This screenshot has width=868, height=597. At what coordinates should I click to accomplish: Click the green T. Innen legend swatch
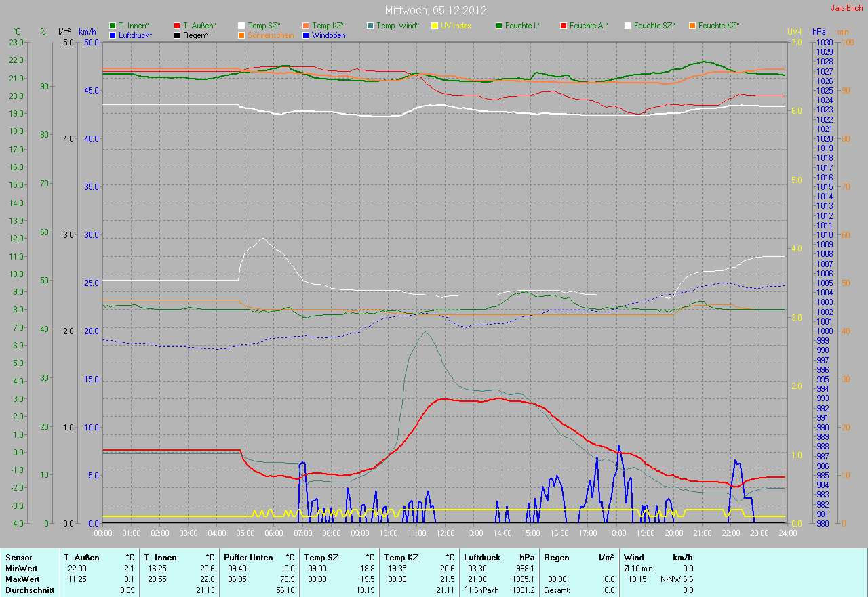click(x=113, y=26)
